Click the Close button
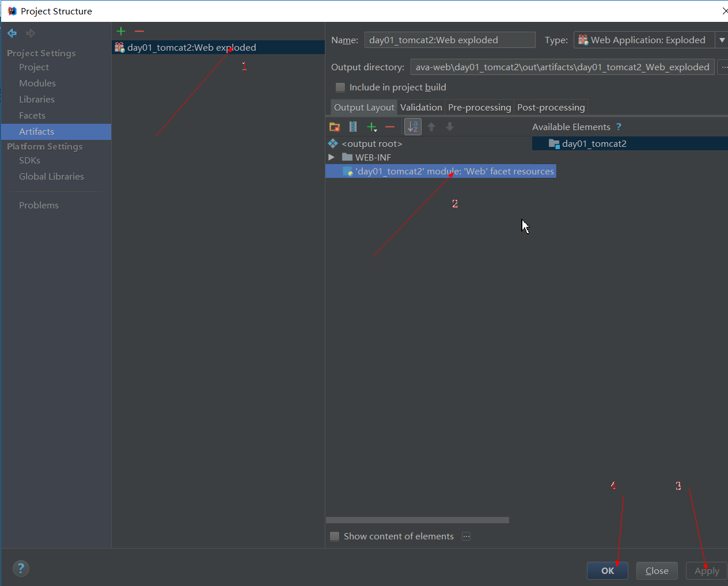Image resolution: width=728 pixels, height=586 pixels. (657, 570)
